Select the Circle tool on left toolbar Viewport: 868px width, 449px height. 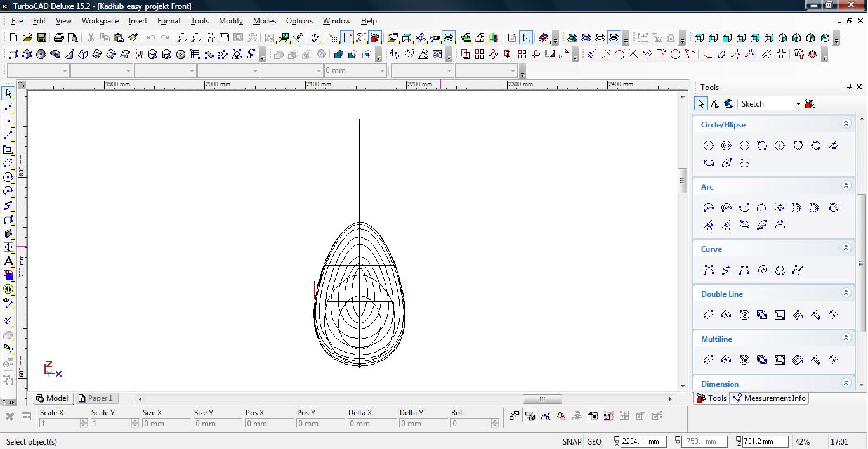(x=8, y=178)
